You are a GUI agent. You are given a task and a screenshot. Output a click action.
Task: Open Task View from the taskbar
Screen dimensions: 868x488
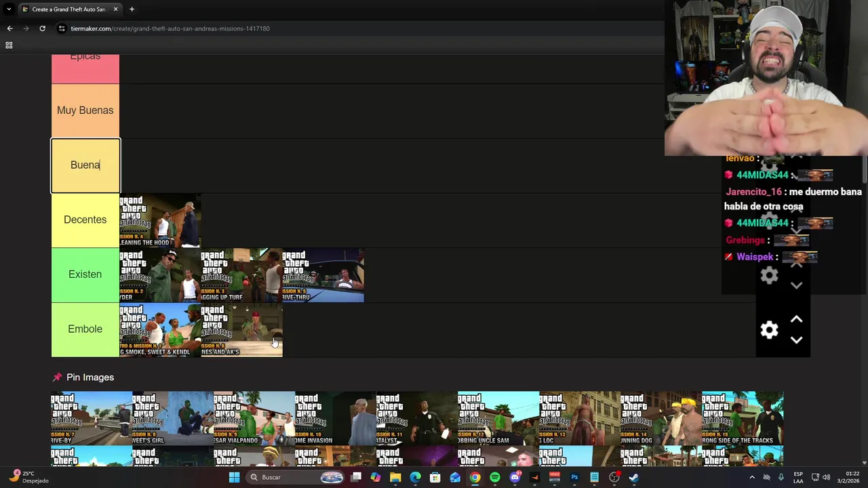point(356,477)
